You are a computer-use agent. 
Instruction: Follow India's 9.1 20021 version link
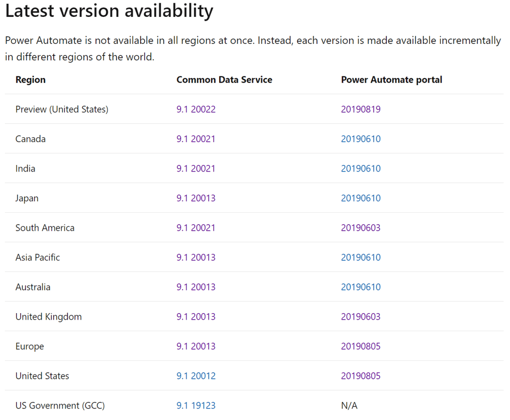coord(196,169)
